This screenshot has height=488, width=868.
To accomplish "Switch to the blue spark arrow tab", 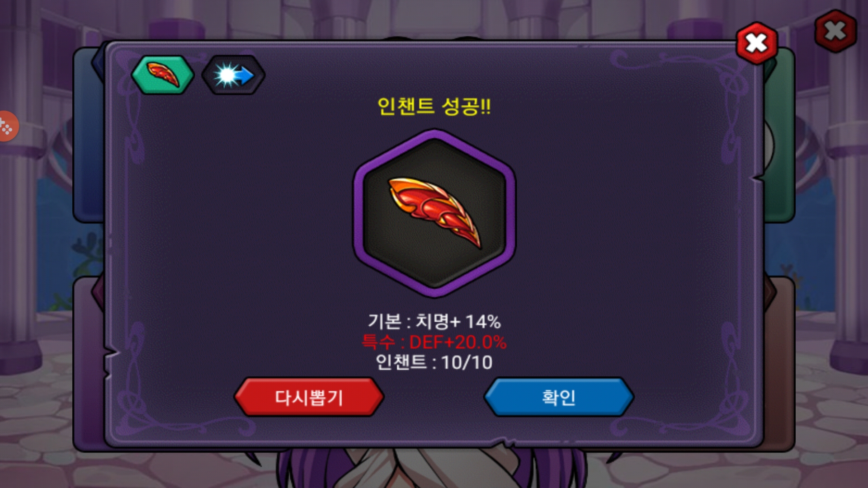I will pos(233,75).
